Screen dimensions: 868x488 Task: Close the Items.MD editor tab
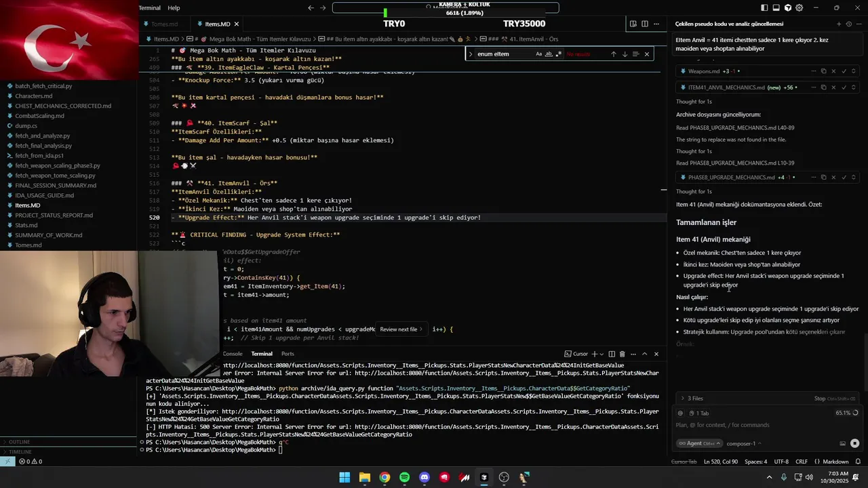[237, 24]
